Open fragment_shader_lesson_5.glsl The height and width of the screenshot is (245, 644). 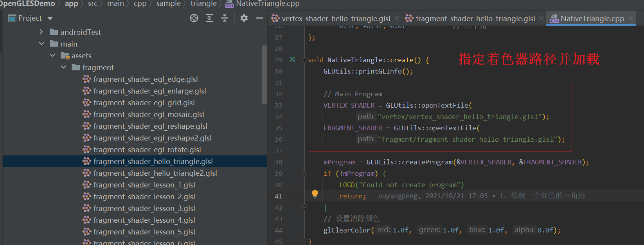144,232
